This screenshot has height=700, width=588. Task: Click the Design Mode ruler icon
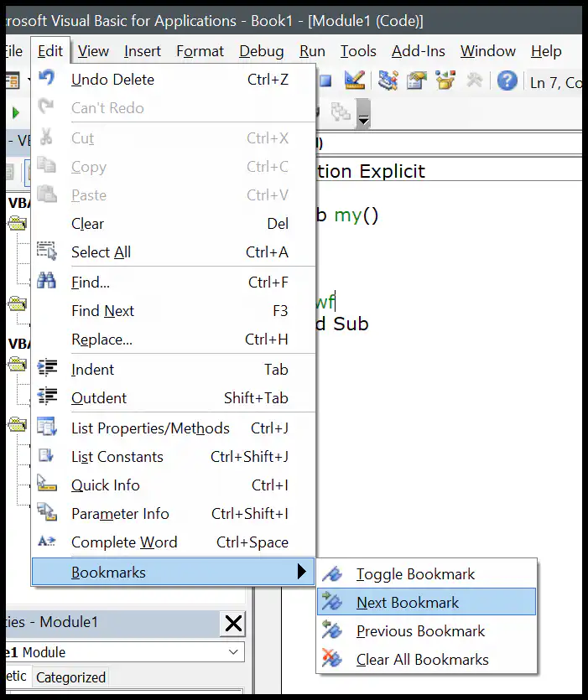(x=355, y=80)
